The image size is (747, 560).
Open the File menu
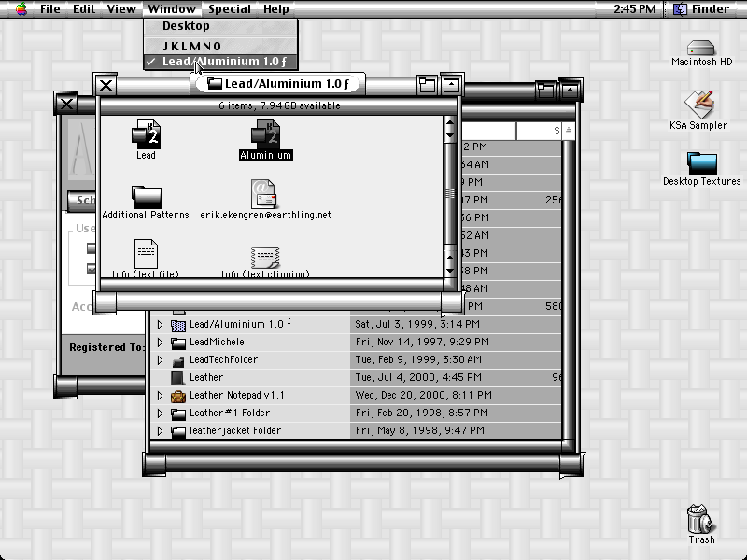tap(50, 9)
